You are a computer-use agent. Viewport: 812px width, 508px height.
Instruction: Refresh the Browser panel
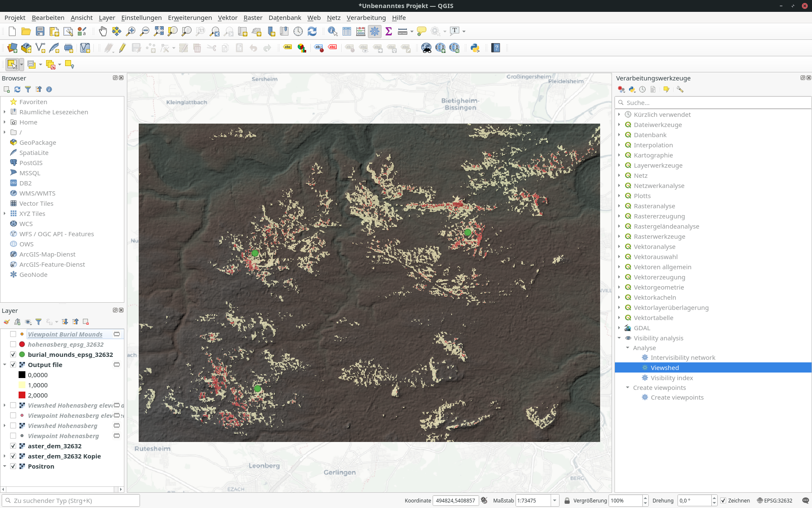pos(17,89)
